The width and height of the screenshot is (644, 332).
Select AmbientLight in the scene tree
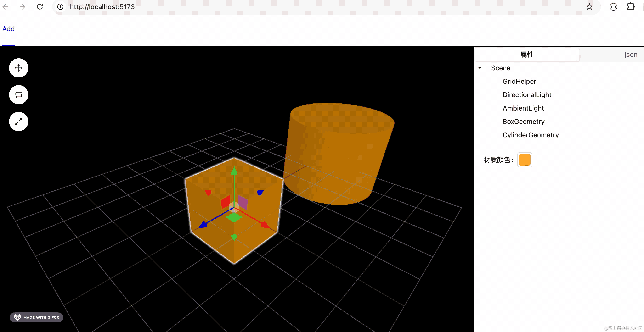pos(523,108)
